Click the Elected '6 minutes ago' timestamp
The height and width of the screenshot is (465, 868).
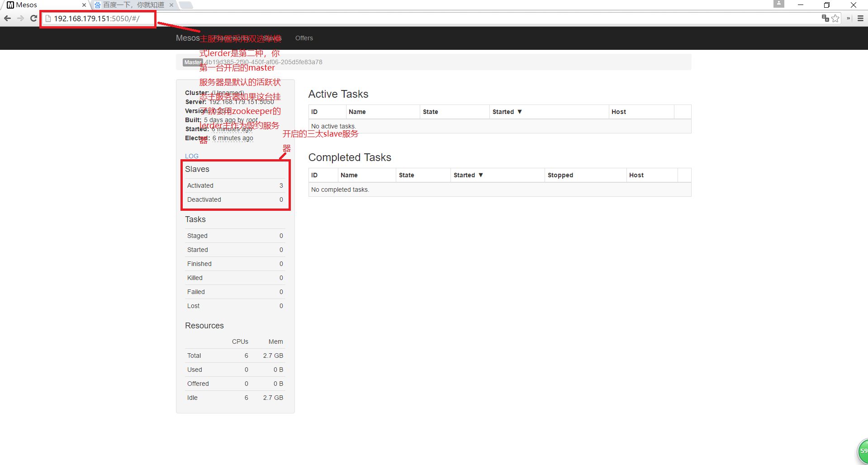pos(233,138)
